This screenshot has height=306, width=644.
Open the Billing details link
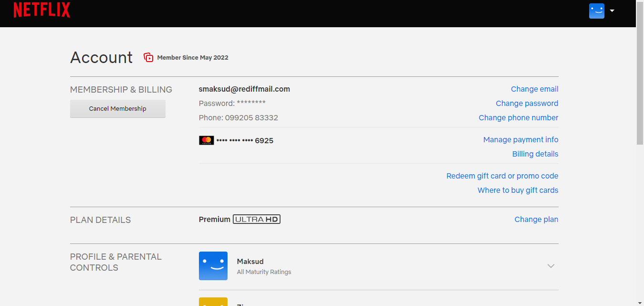tap(535, 154)
